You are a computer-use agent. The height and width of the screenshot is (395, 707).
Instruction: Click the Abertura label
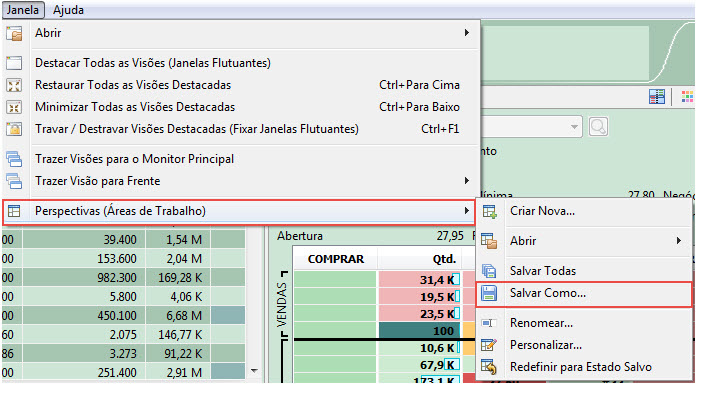pos(300,236)
